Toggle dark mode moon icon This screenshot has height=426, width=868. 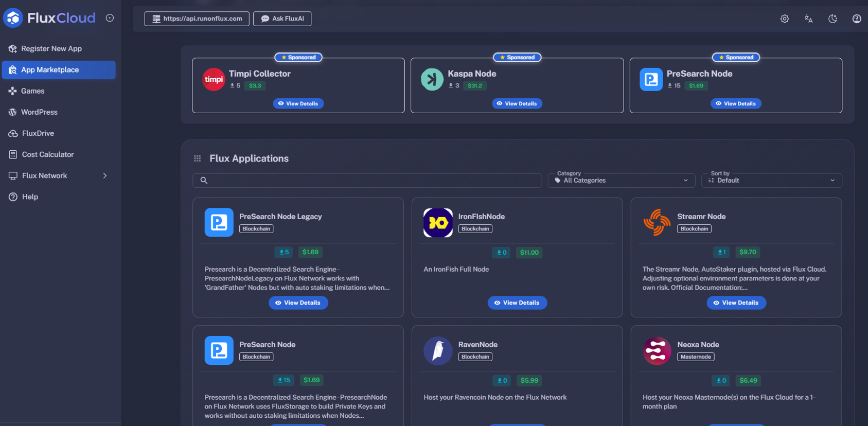point(832,19)
